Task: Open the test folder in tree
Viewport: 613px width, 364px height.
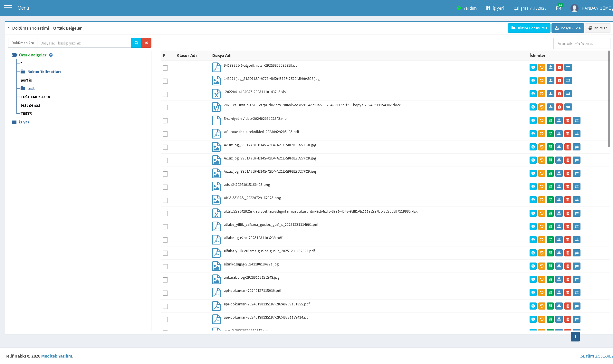Action: tap(31, 89)
